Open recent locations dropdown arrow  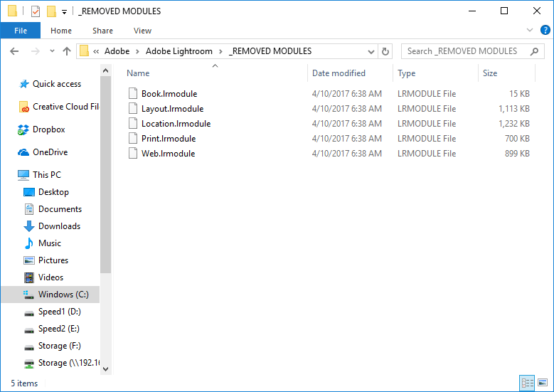click(x=53, y=51)
